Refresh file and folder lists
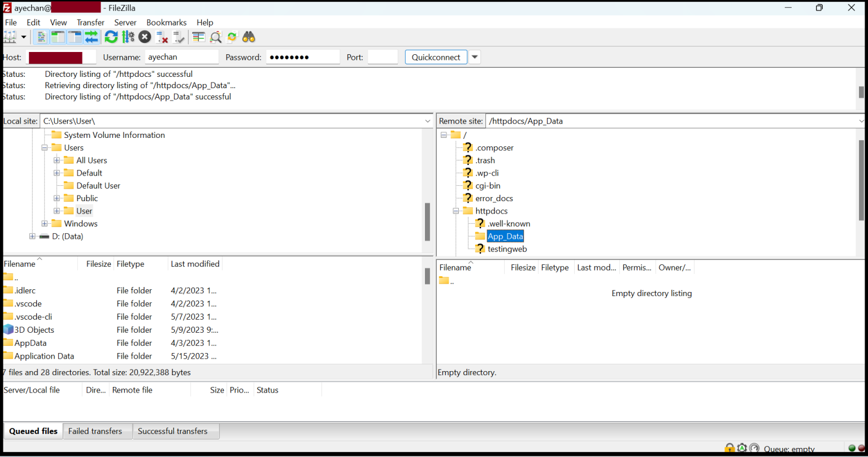Screen dimensions: 868x457 (x=111, y=37)
